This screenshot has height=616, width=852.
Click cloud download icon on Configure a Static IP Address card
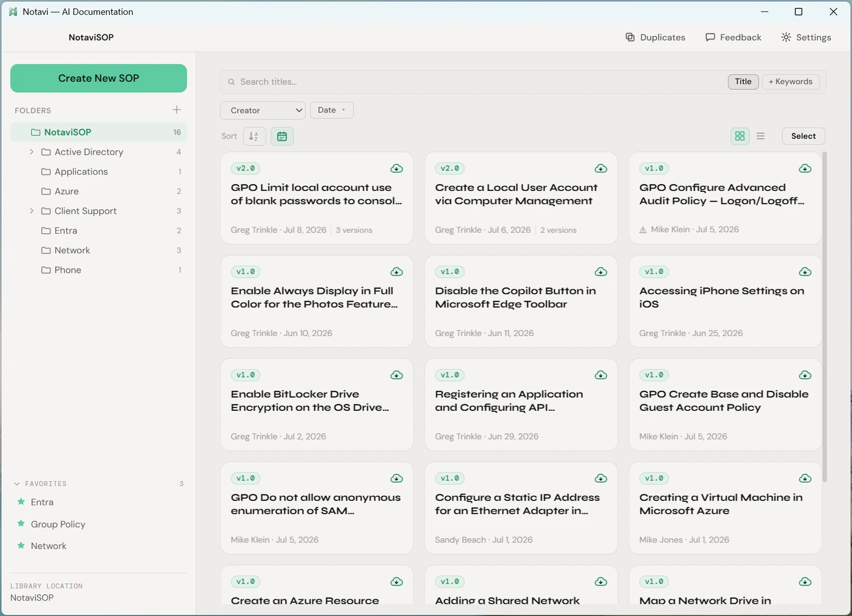[x=600, y=478]
